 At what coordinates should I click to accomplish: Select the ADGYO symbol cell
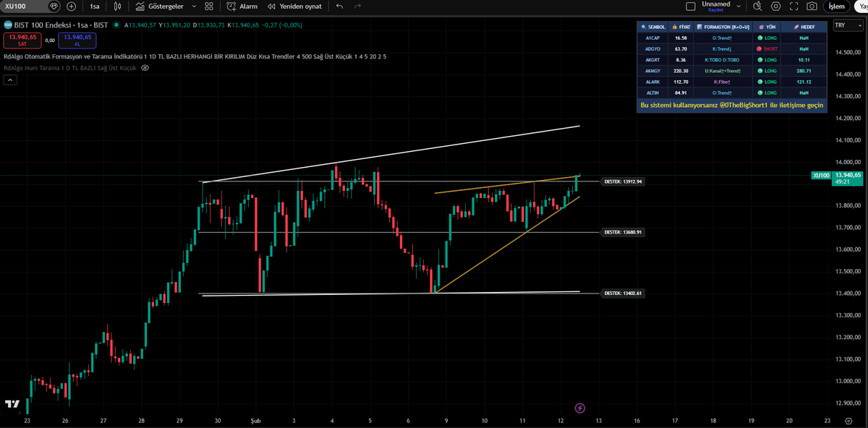click(653, 48)
